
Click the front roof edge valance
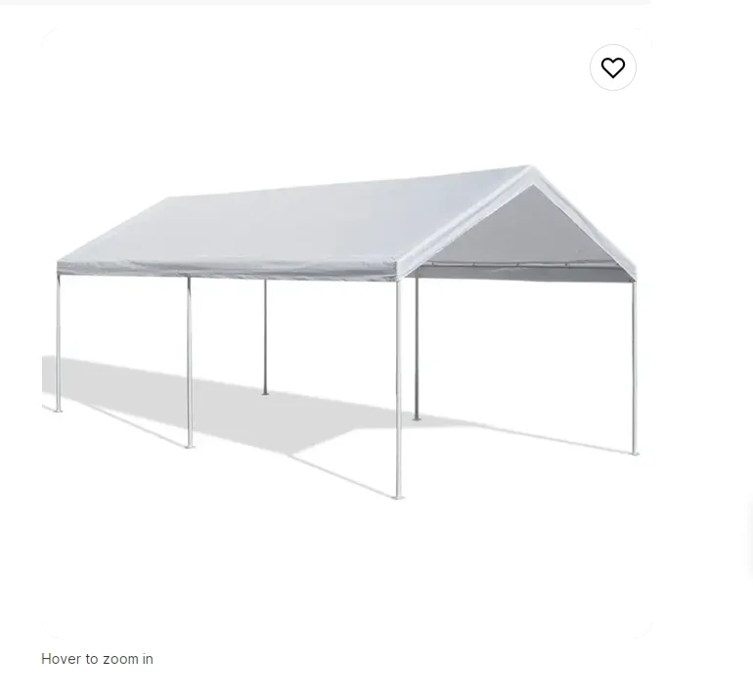click(x=226, y=269)
